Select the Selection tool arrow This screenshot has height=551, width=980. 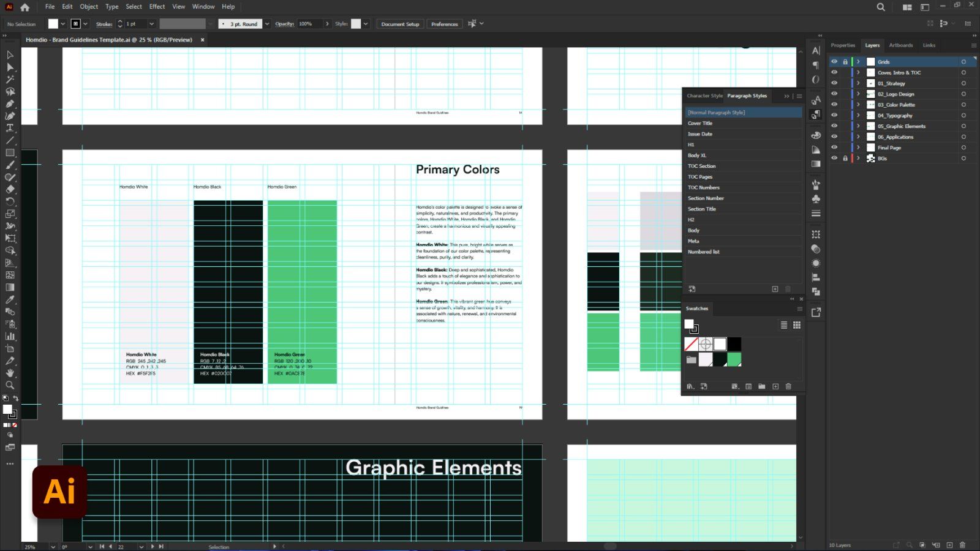10,55
